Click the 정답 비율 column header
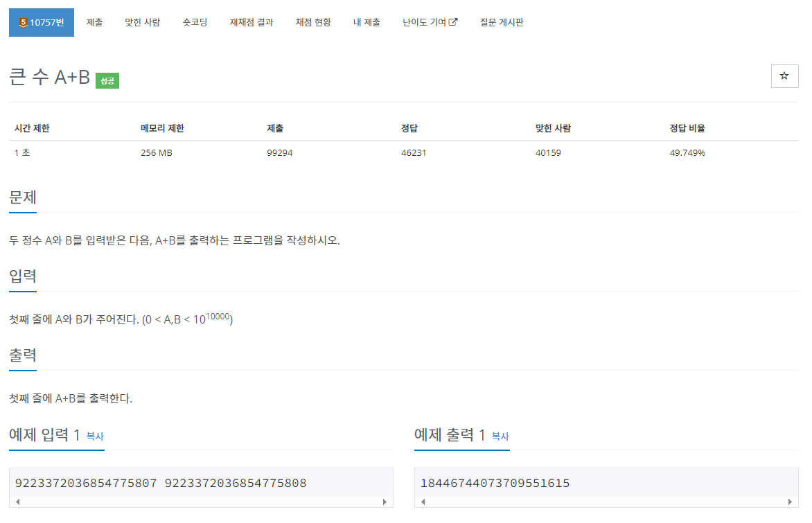The width and height of the screenshot is (812, 523). pos(687,128)
